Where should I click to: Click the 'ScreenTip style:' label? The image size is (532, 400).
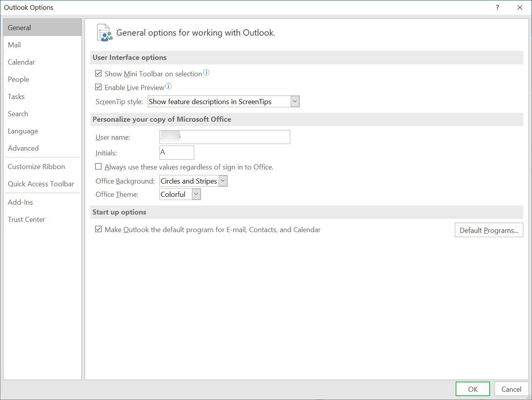[119, 102]
